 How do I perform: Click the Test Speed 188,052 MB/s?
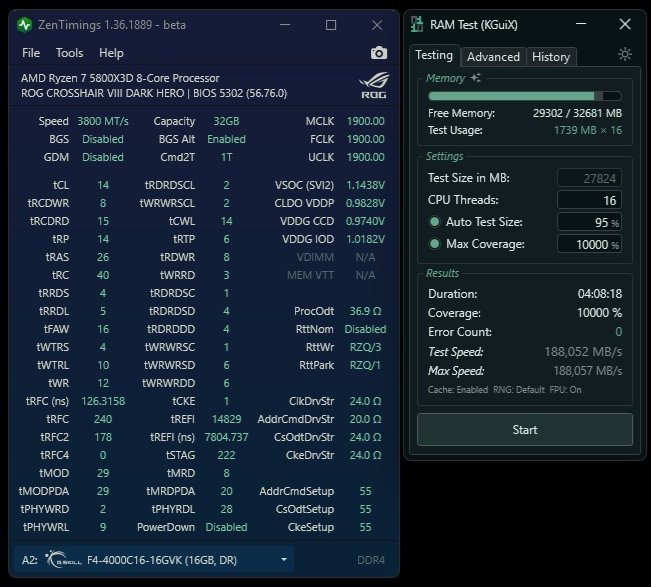583,352
